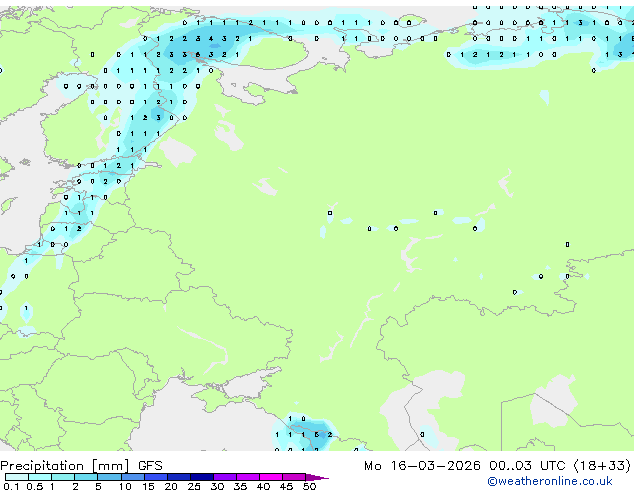634x490 pixels.
Task: Click the date 'Mo 16-03-2026' label
Action: [x=422, y=466]
